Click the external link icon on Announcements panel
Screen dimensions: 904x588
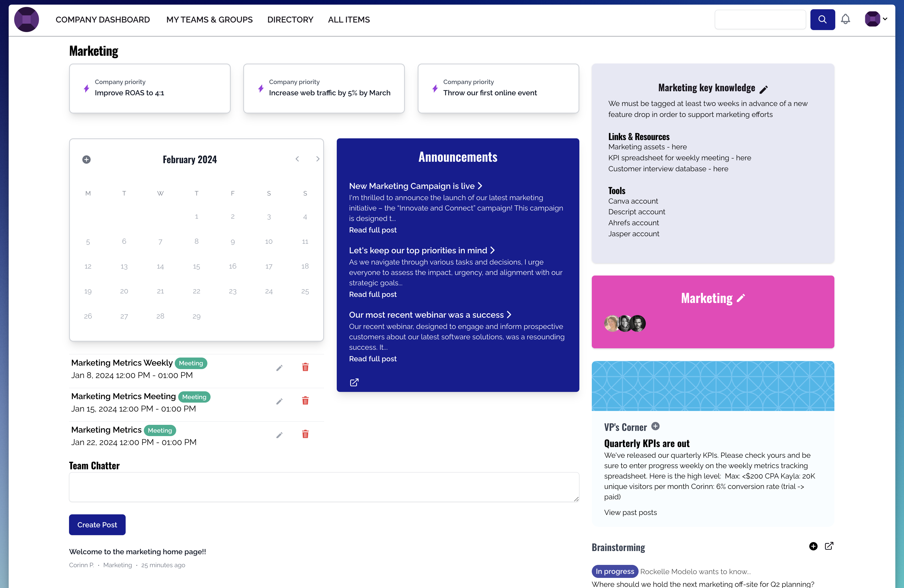354,382
